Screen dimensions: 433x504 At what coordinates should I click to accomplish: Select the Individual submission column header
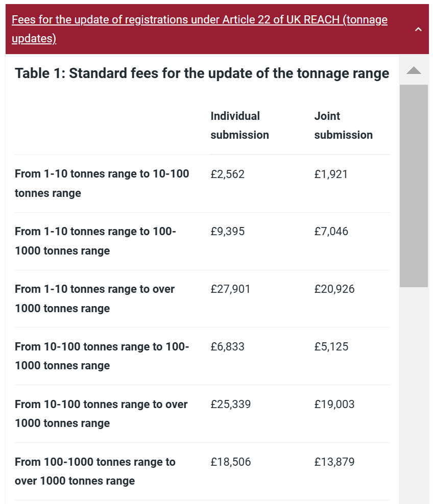click(x=239, y=125)
